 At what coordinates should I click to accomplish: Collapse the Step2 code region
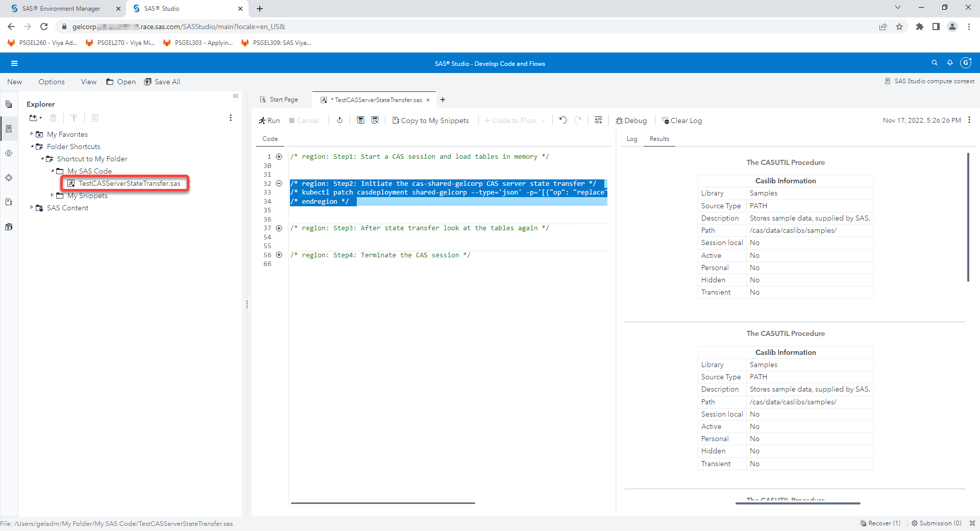279,183
